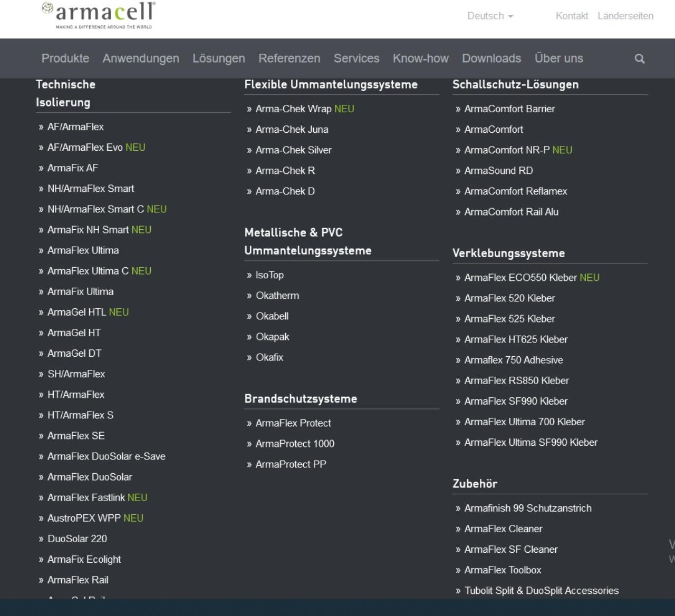Select ArmaGel HTL product link
The image size is (675, 616).
pyautogui.click(x=77, y=312)
